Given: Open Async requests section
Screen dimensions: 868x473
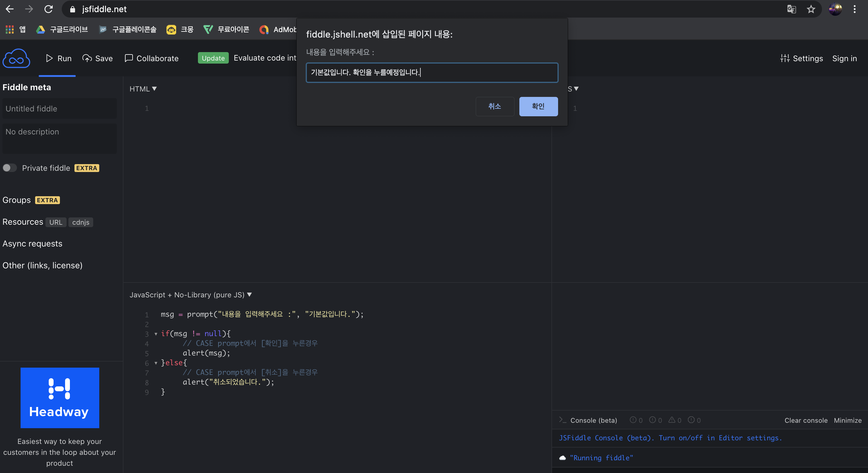Looking at the screenshot, I should click(x=32, y=243).
